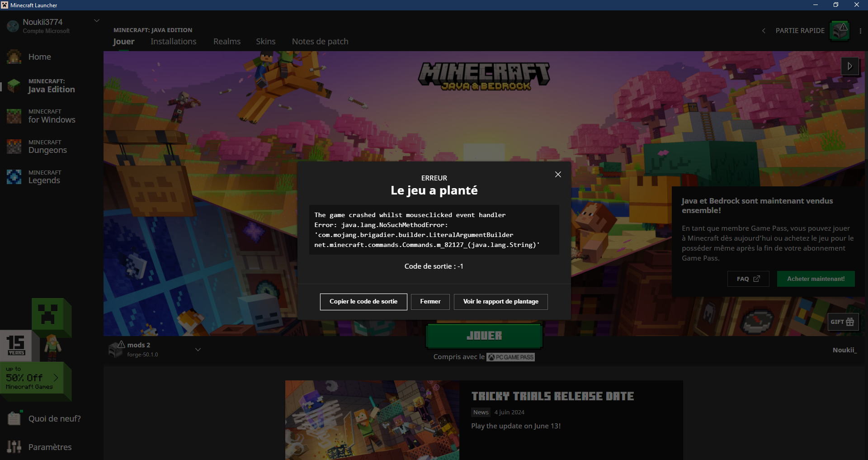Open the Tricky Trials Release Date headline
868x460 pixels.
coord(552,396)
